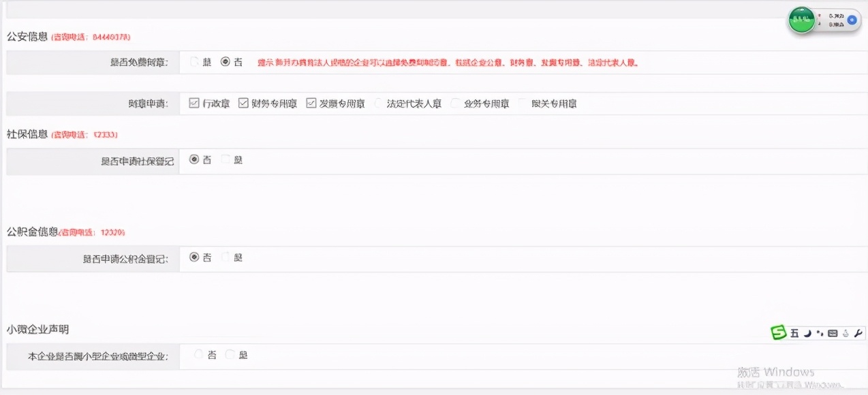The width and height of the screenshot is (868, 395).
Task: Uncheck the 行政章 checkbox
Action: pos(194,104)
